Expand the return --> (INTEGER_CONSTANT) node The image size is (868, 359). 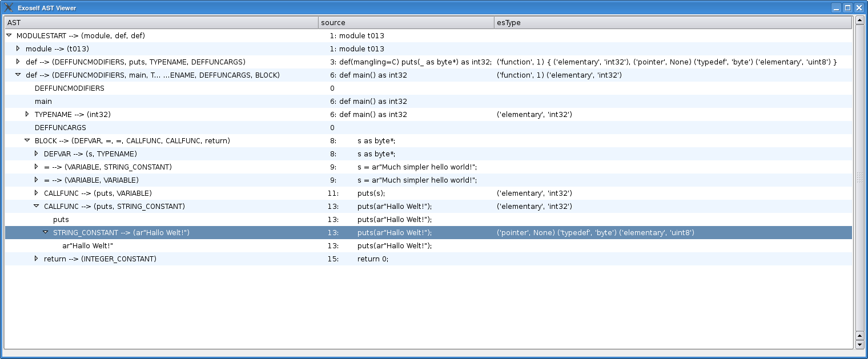point(36,259)
